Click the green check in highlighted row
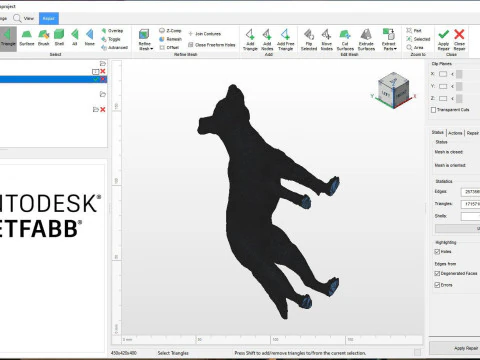 [96, 79]
